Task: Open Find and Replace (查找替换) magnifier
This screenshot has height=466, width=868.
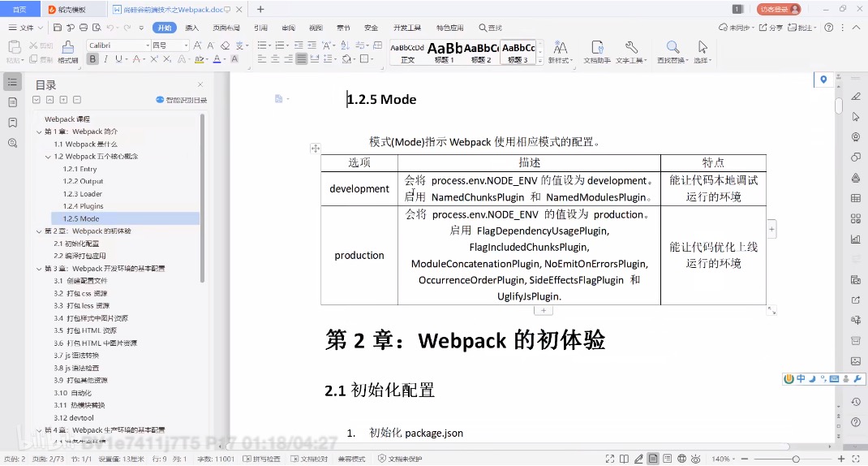Action: pos(672,52)
